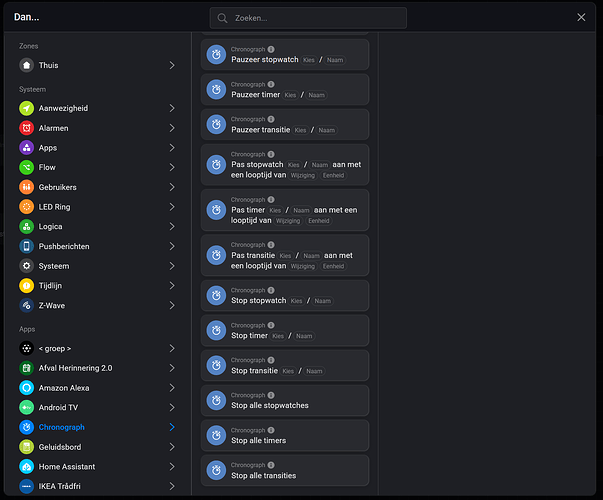This screenshot has width=603, height=500.
Task: Add the Pas stopwatch looptijd card
Action: pos(285,165)
